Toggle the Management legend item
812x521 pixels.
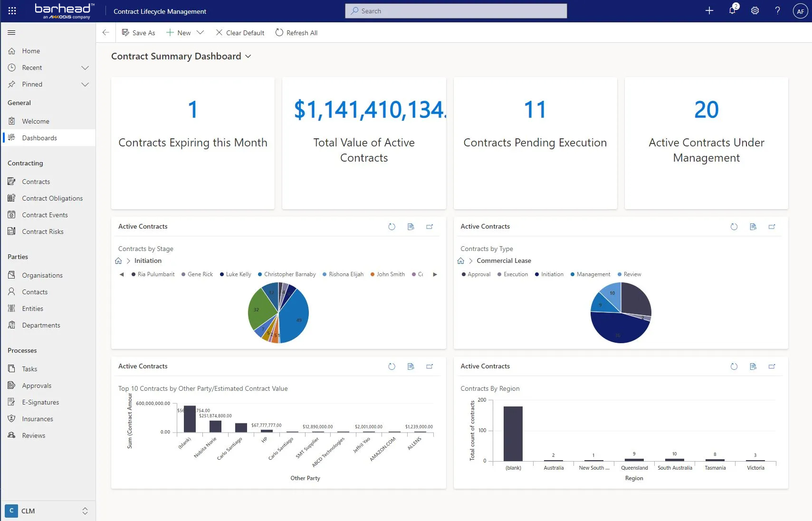click(590, 274)
